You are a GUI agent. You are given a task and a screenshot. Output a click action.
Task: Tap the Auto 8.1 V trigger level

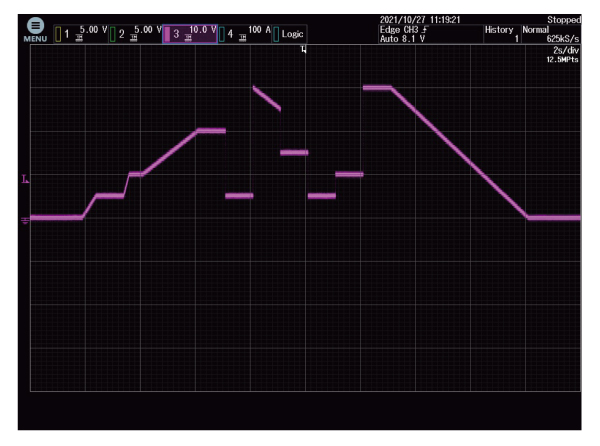coord(412,39)
